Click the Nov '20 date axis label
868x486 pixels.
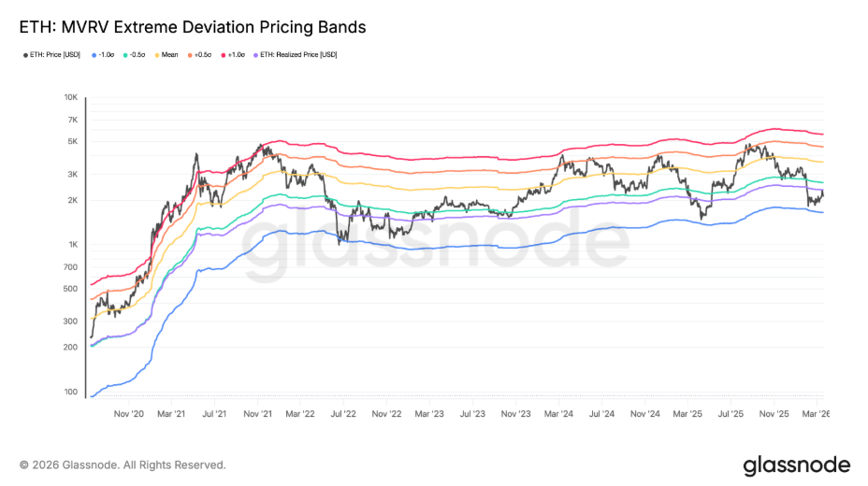tap(128, 412)
